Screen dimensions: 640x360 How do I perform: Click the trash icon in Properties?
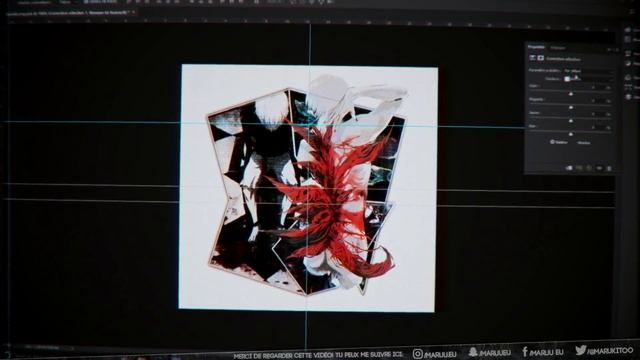coord(609,168)
